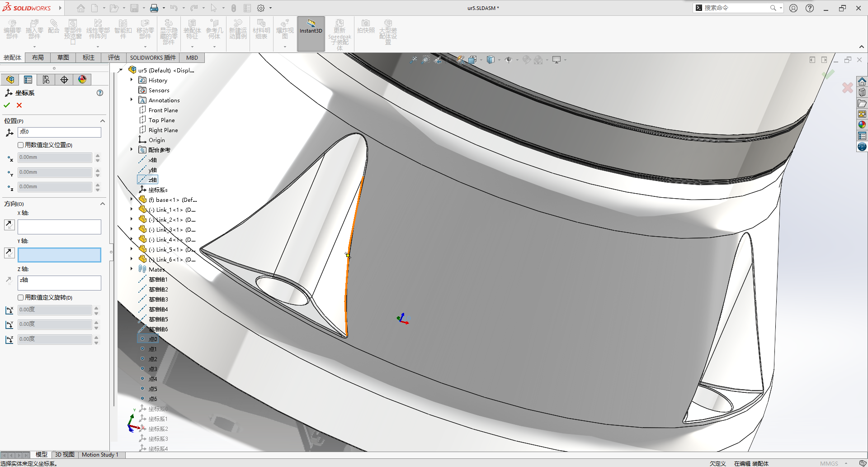Click the coordinate system help question mark

[x=99, y=93]
